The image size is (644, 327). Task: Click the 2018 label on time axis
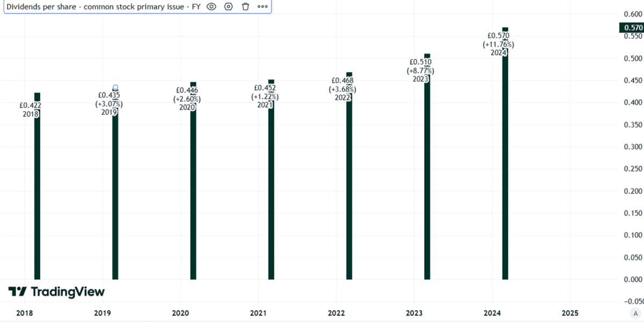[24, 313]
